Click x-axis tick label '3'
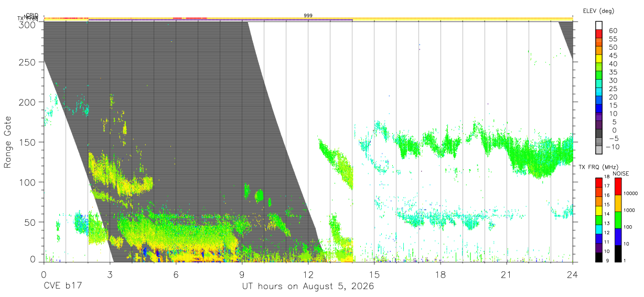Image resolution: width=644 pixels, height=297 pixels. click(110, 274)
